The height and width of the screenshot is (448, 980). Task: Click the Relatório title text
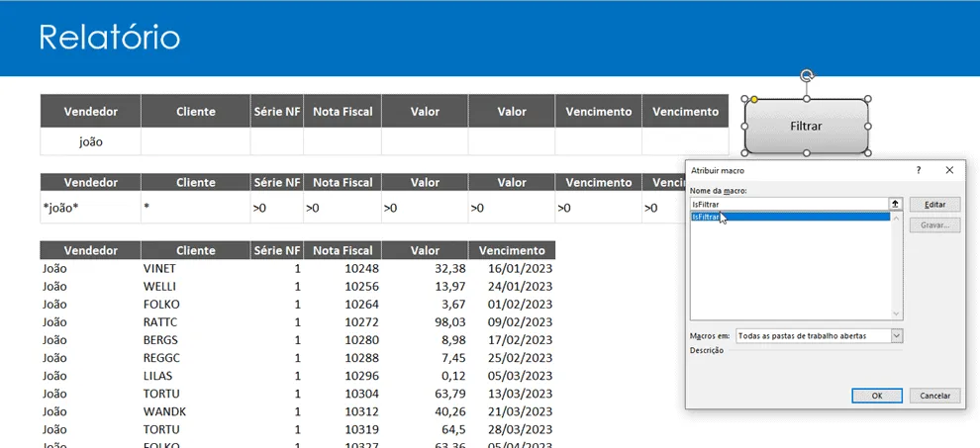[109, 38]
